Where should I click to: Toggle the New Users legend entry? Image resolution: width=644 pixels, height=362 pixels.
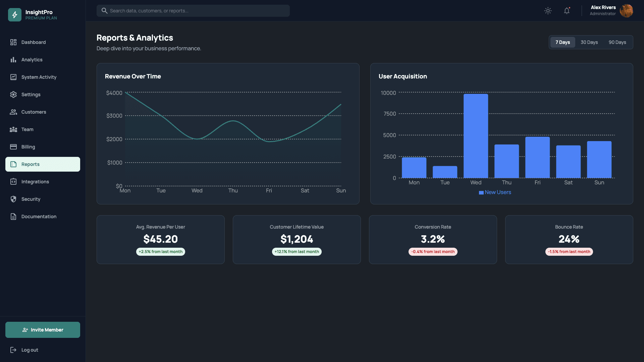[x=495, y=192]
